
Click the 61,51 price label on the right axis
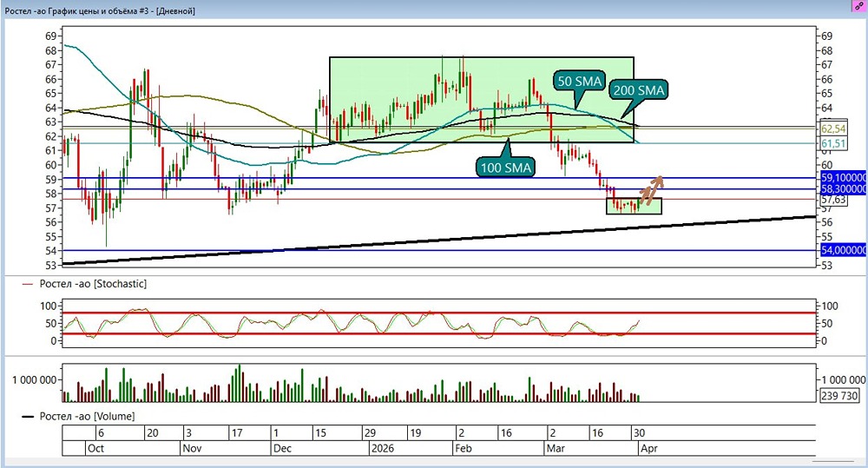pos(833,144)
